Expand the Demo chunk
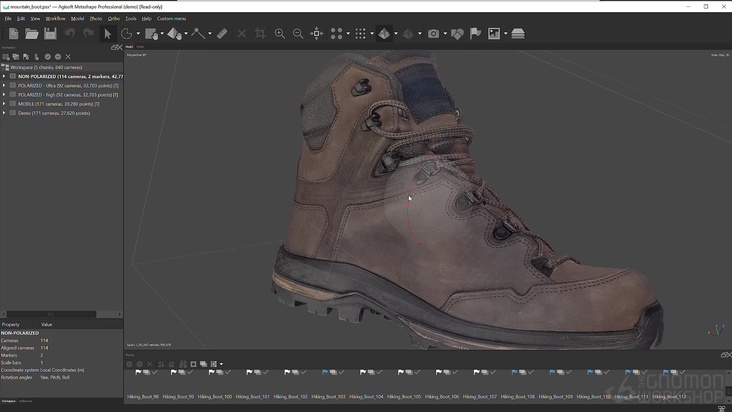 (4, 113)
